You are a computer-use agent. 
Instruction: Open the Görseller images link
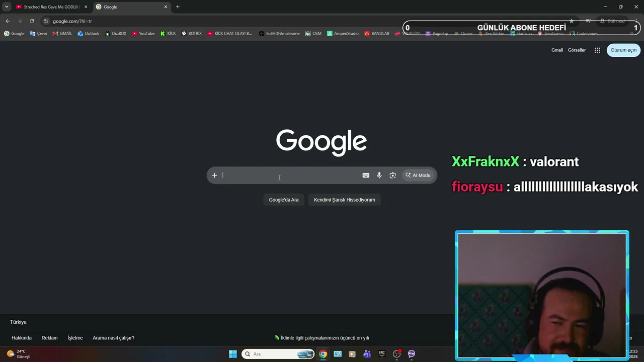(x=577, y=50)
